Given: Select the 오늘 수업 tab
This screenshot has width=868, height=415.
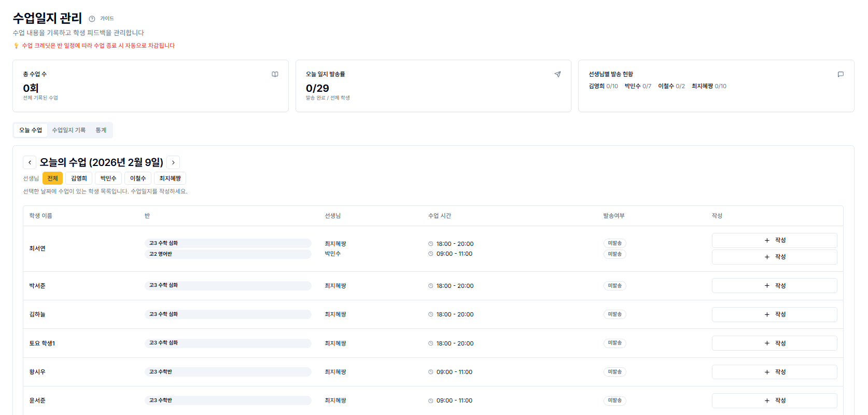Looking at the screenshot, I should tap(31, 130).
